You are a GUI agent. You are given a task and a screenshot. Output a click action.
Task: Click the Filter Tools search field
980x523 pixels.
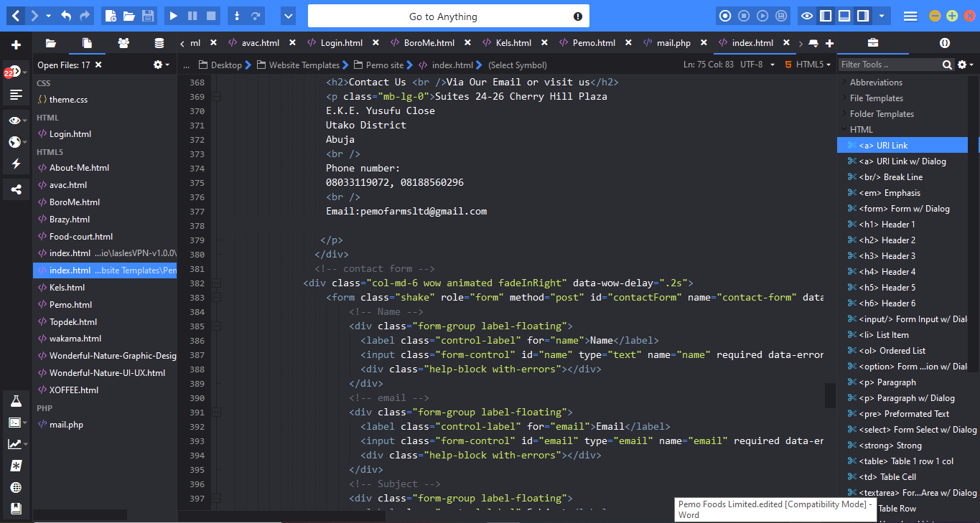click(889, 65)
